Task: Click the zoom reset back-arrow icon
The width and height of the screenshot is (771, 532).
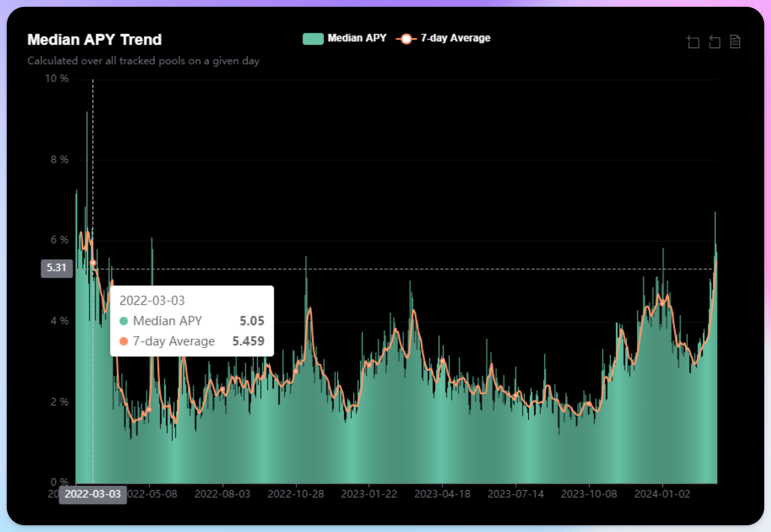Action: (x=714, y=42)
